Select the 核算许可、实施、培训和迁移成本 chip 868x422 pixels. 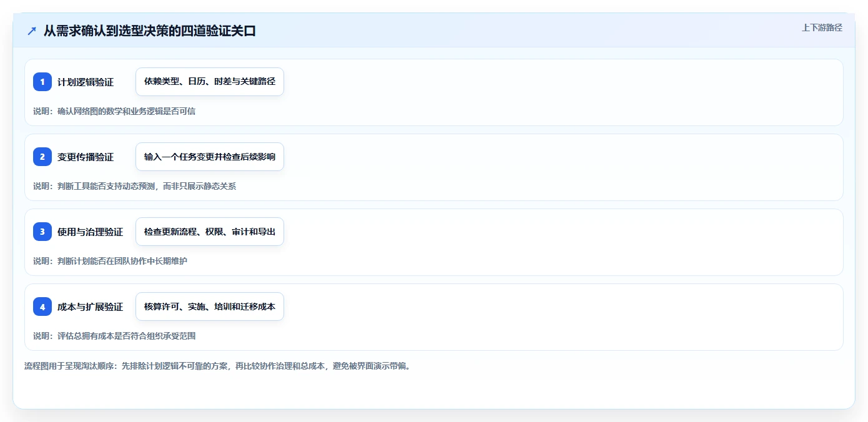[x=210, y=307]
